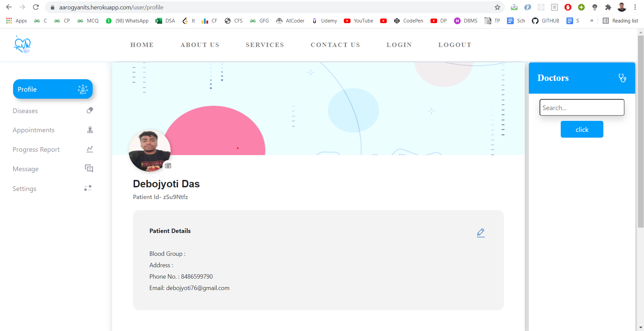Click the pencil edit icon in Patient Details
Image resolution: width=644 pixels, height=331 pixels.
point(480,233)
